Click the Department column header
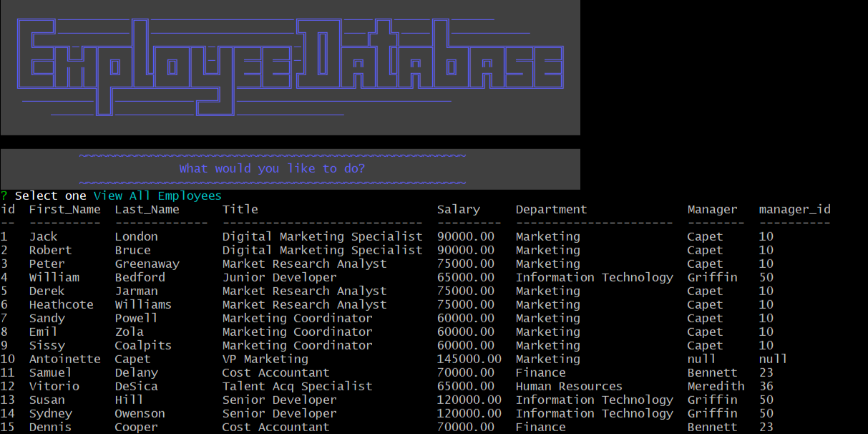868x434 pixels. pos(551,209)
